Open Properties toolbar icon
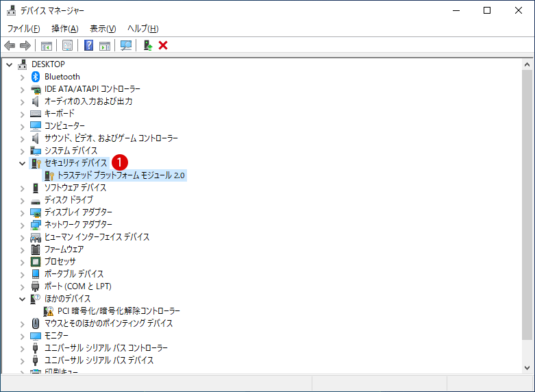The width and height of the screenshot is (535, 392). click(68, 45)
